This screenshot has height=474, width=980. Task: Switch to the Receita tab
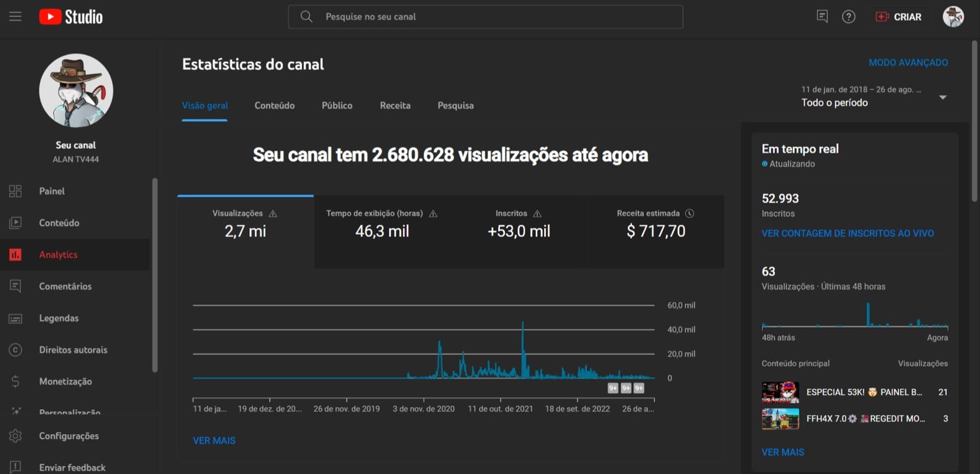(x=395, y=105)
